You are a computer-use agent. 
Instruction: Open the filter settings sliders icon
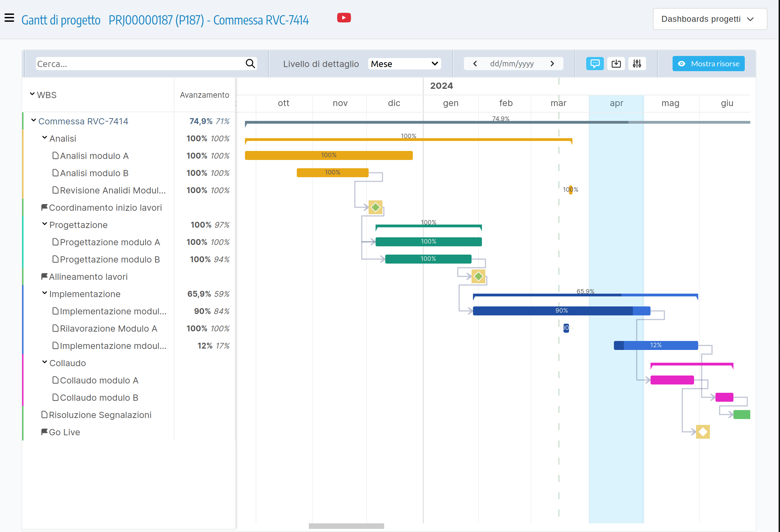click(x=637, y=64)
